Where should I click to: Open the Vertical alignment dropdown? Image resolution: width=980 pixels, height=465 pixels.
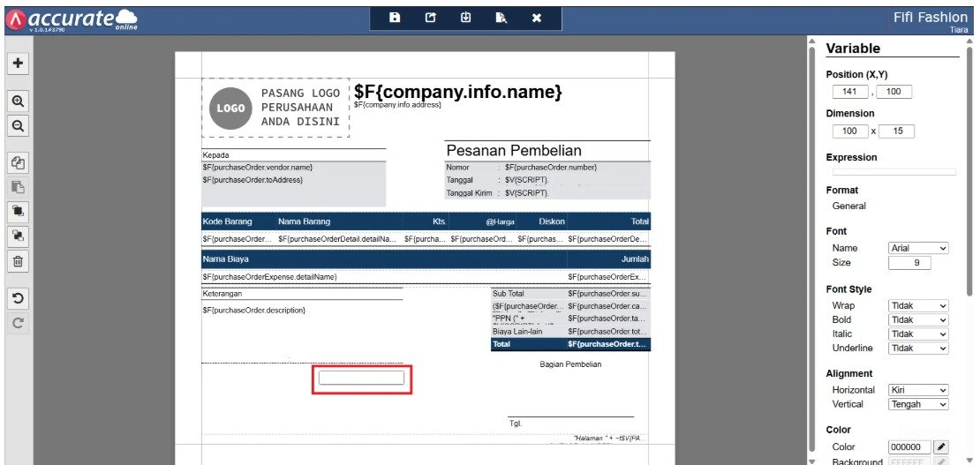pos(918,404)
